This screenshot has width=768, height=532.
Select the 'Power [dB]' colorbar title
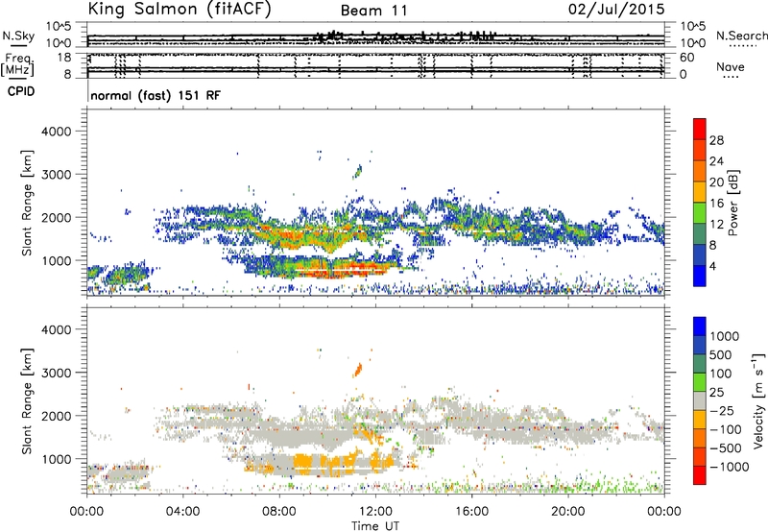point(732,203)
